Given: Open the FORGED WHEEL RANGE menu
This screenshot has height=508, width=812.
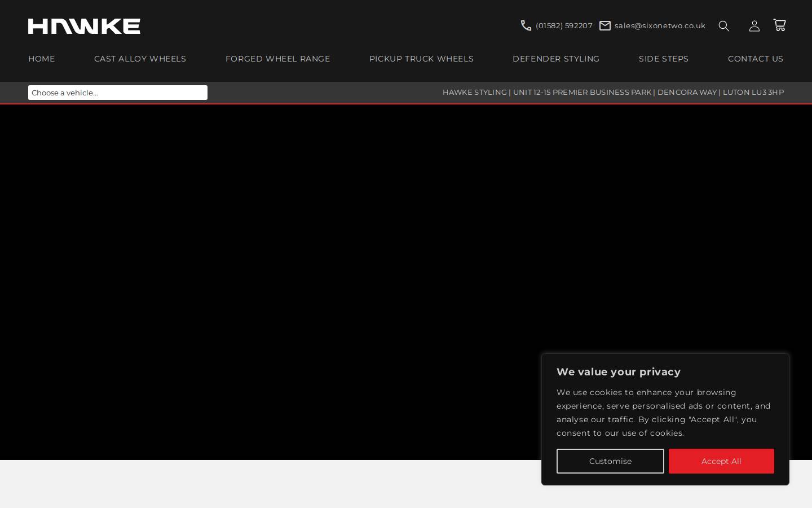Looking at the screenshot, I should click(277, 59).
